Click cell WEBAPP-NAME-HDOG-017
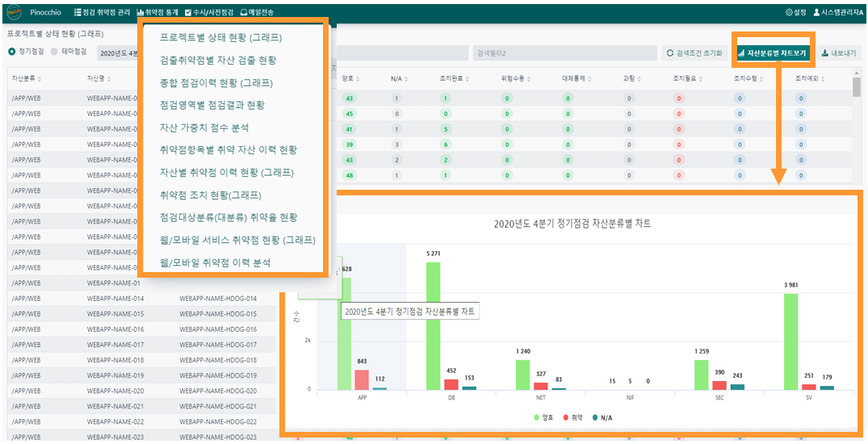Image resolution: width=868 pixels, height=444 pixels. click(218, 345)
